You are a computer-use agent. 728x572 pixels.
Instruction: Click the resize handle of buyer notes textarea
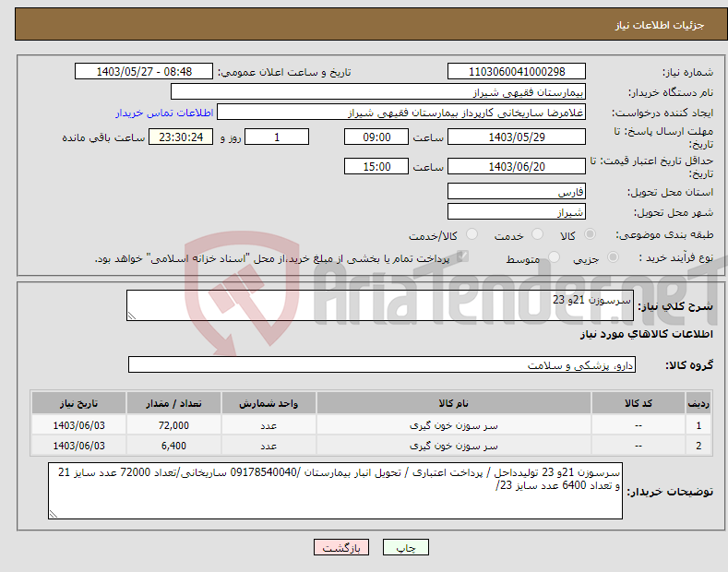point(54,514)
